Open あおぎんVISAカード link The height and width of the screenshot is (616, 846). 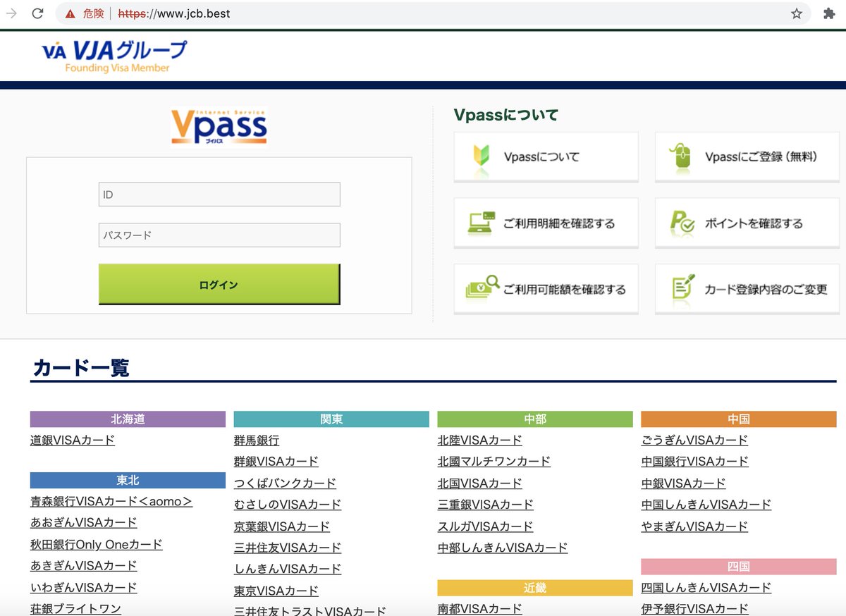[x=84, y=522]
